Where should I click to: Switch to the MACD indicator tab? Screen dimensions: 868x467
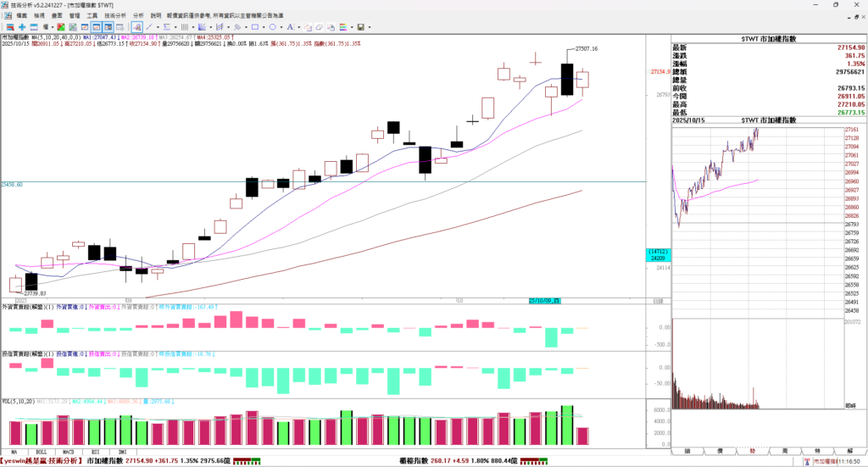(68, 452)
